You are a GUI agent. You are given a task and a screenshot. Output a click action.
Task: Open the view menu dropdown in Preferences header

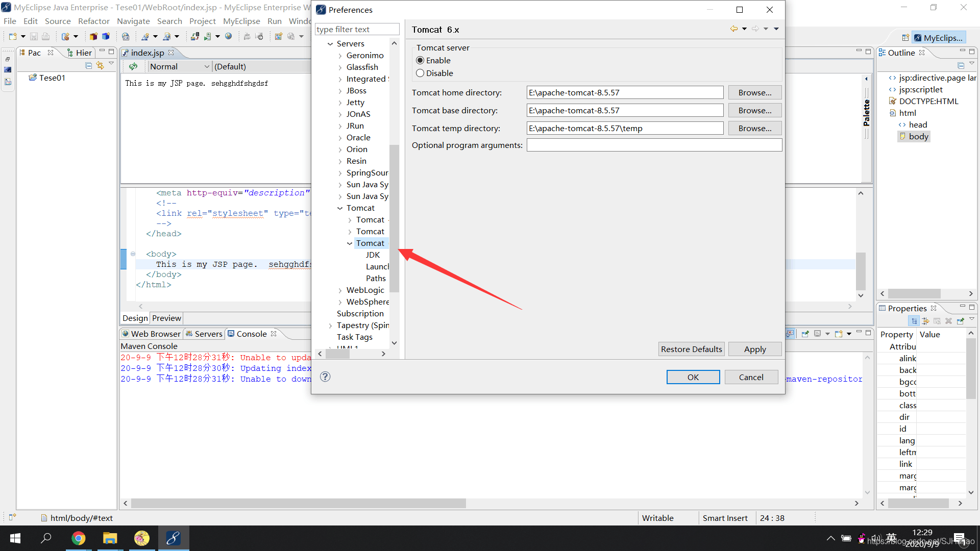(776, 29)
